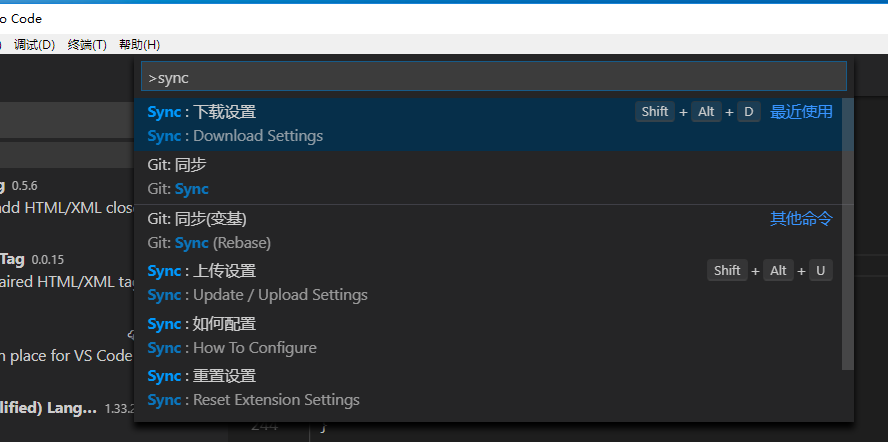Click the command palette list scrollbar

[x=847, y=233]
